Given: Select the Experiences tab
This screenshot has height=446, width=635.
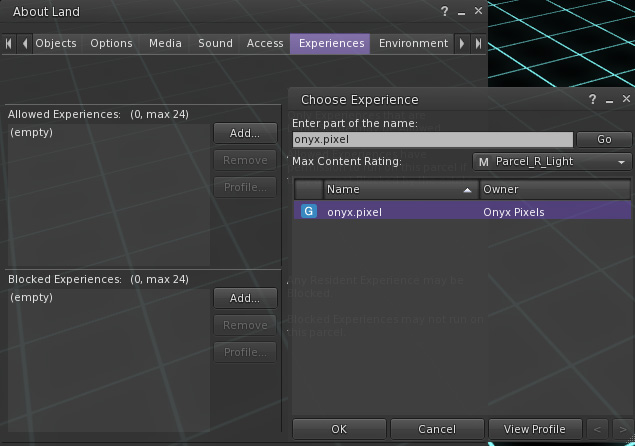Looking at the screenshot, I should 331,43.
